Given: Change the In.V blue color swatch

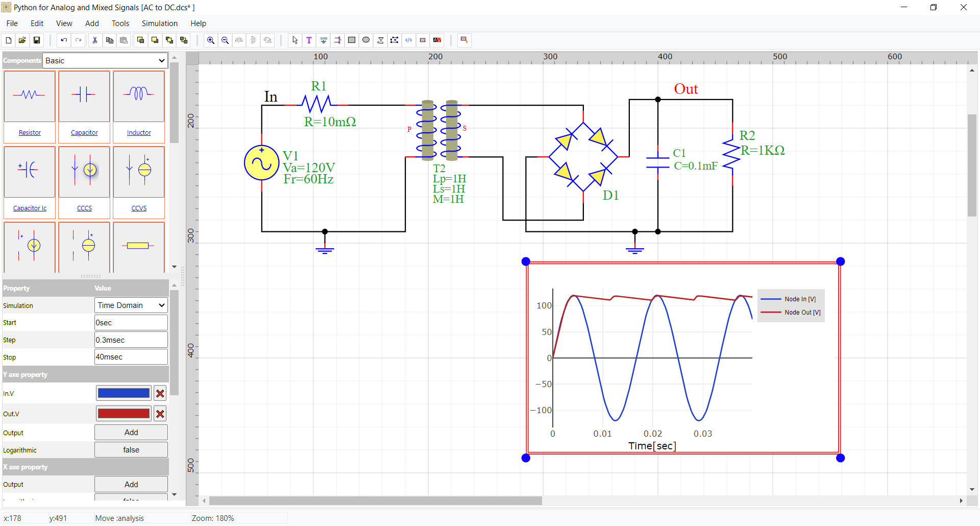Looking at the screenshot, I should coord(124,393).
